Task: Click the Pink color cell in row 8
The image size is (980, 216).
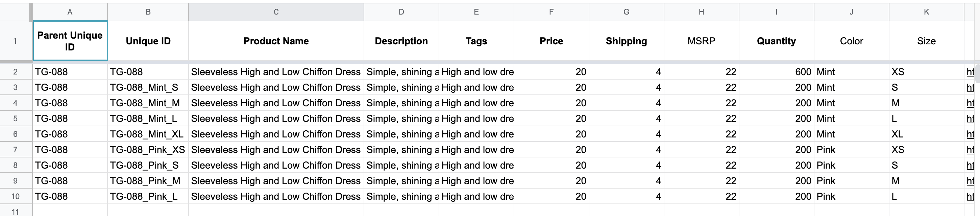Action: tap(851, 165)
